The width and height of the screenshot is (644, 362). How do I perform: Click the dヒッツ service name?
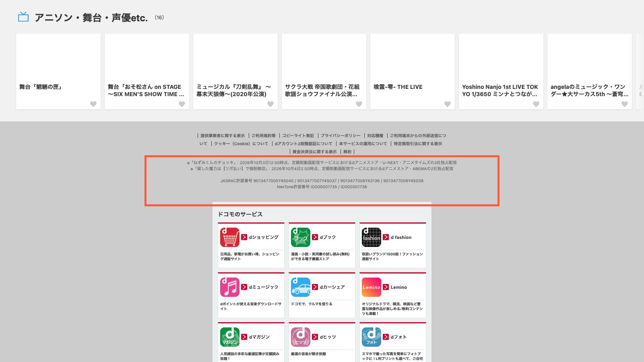tap(328, 337)
